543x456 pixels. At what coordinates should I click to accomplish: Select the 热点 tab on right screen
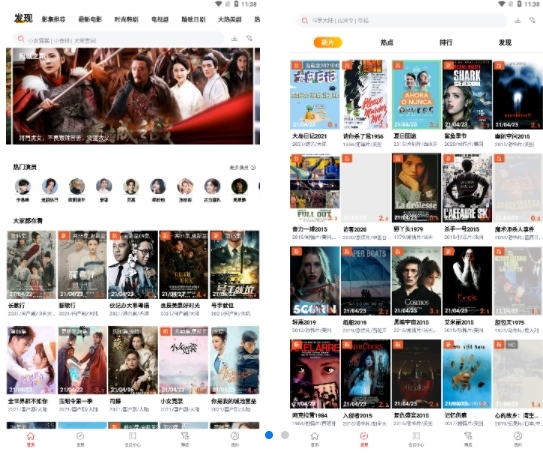pos(387,42)
